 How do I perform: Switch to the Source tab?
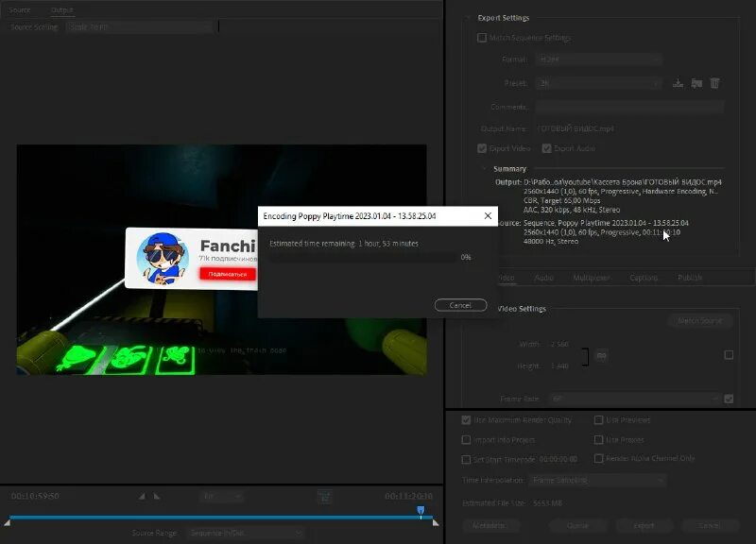tap(20, 10)
